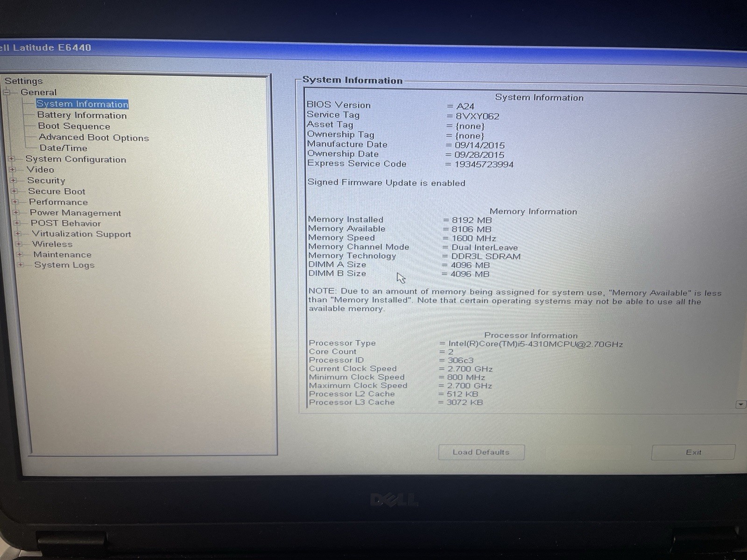The height and width of the screenshot is (560, 747).
Task: Click the Express Service Code 19345723994
Action: [x=484, y=165]
